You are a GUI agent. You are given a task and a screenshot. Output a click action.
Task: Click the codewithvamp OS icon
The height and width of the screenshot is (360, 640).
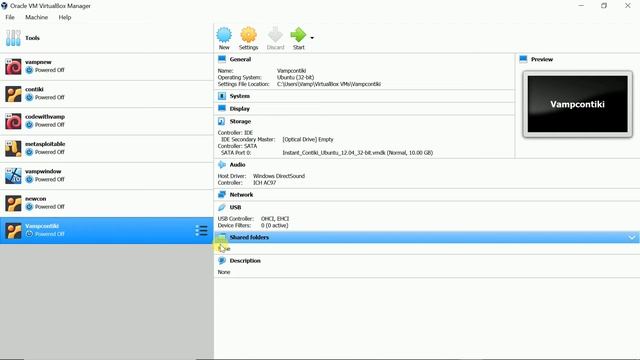click(13, 121)
